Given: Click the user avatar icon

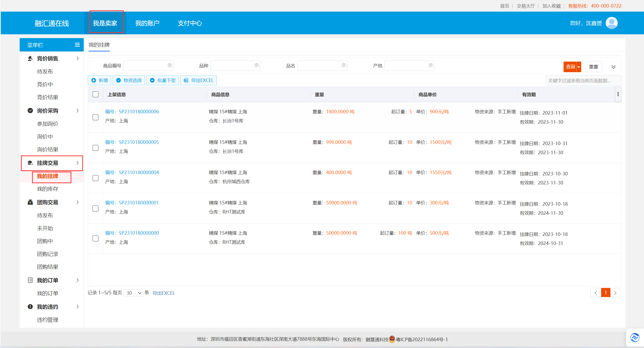Looking at the screenshot, I should click(611, 23).
